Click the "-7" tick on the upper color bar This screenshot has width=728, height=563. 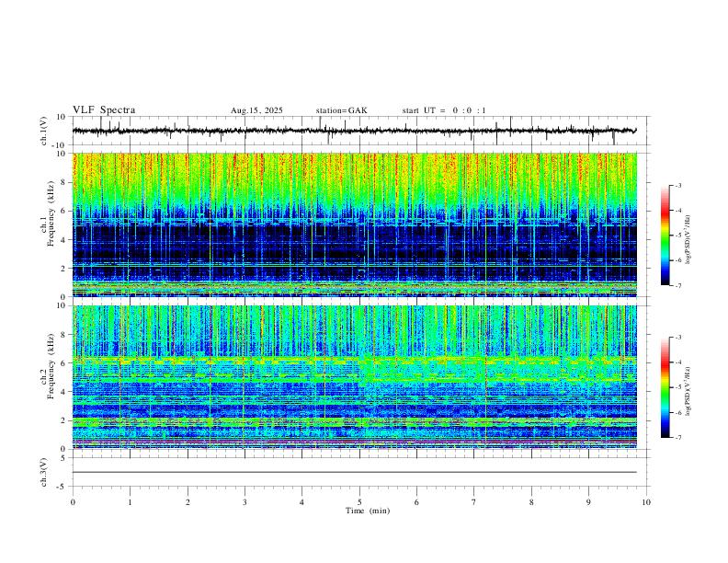coord(678,285)
